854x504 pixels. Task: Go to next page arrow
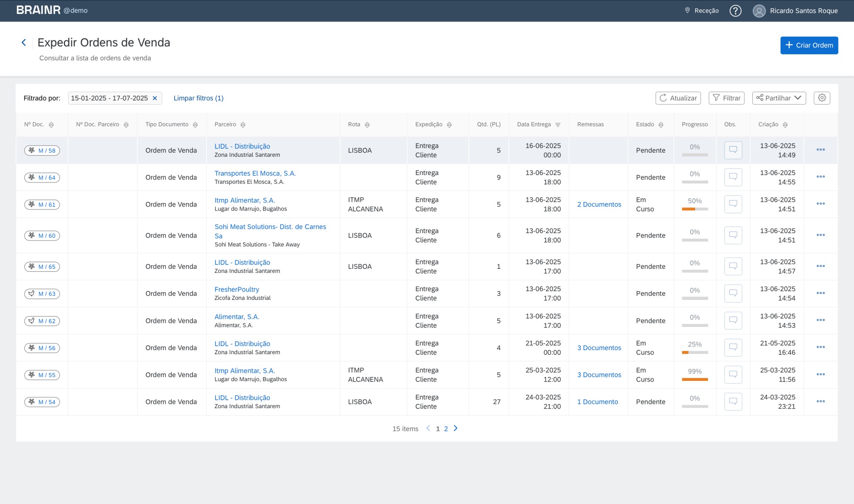click(455, 429)
